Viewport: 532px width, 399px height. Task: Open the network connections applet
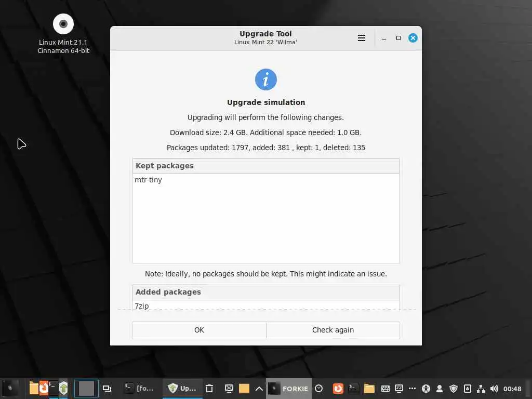coord(481,389)
